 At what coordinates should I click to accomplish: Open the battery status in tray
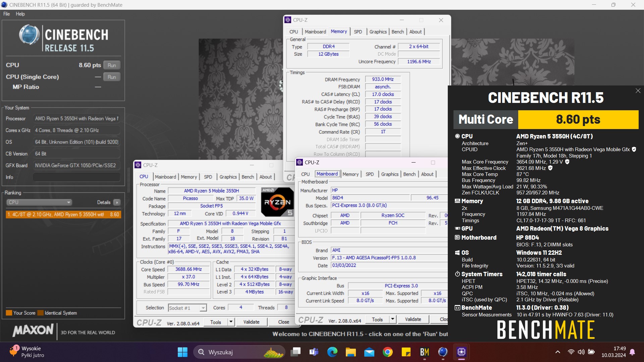(592, 352)
